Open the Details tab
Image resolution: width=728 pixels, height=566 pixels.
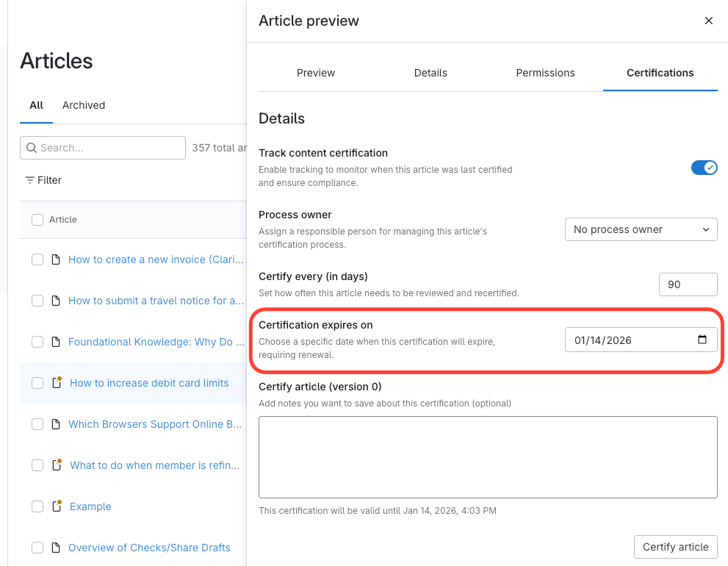(430, 73)
